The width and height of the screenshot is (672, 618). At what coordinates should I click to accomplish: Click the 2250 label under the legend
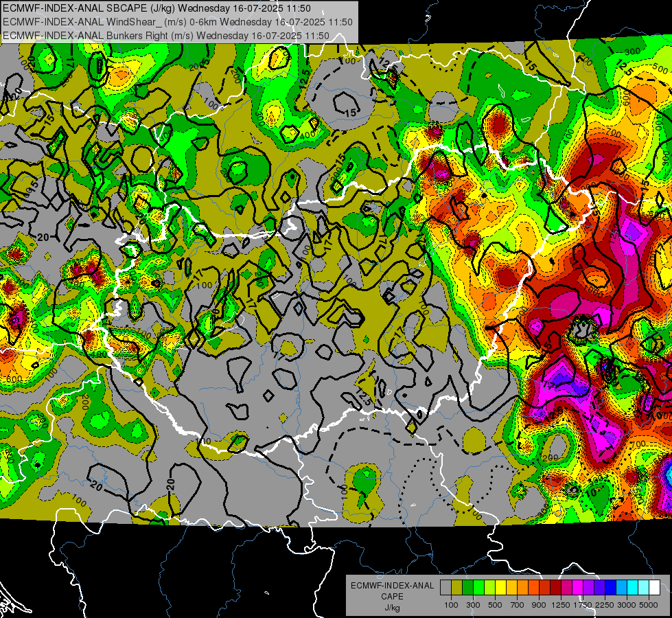pyautogui.click(x=605, y=605)
